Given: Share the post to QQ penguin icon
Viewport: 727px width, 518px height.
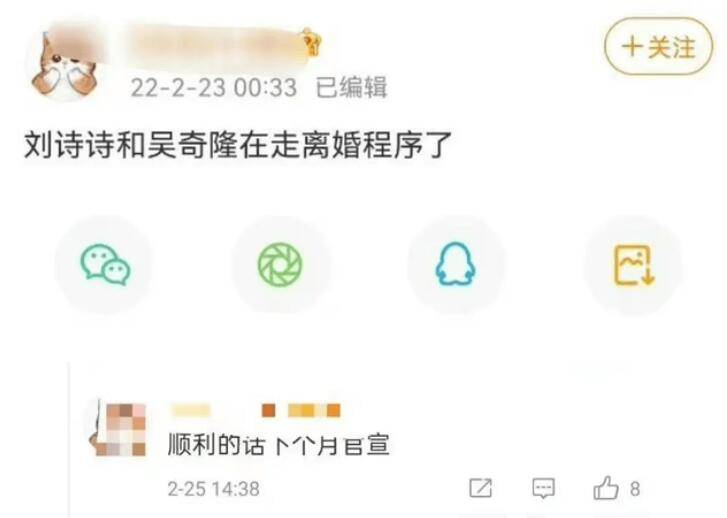Looking at the screenshot, I should [x=455, y=264].
